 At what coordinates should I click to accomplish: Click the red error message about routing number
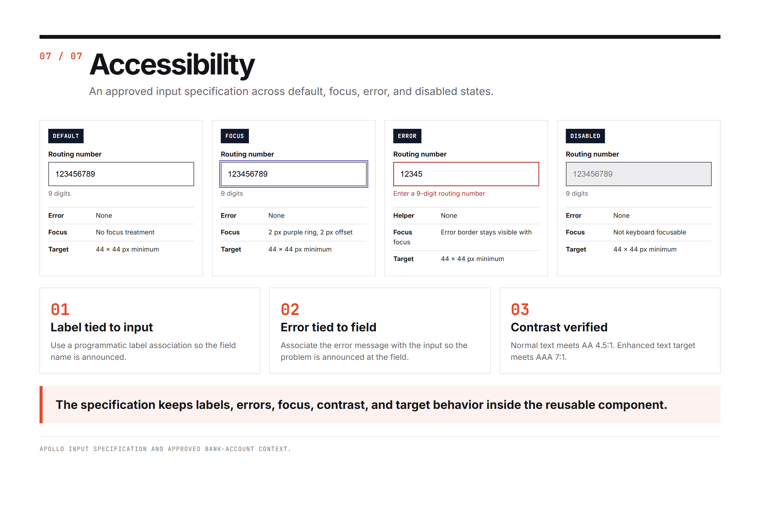(439, 193)
